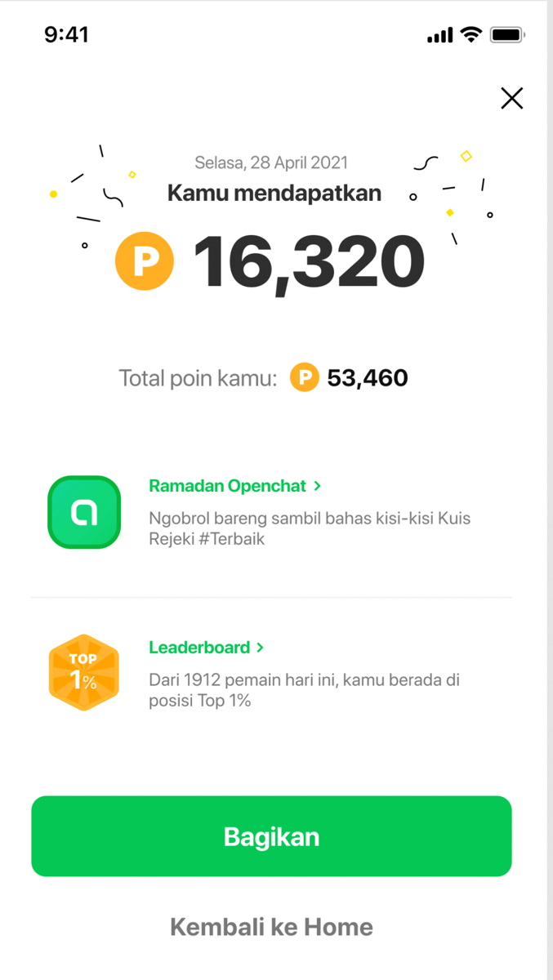Screen dimensions: 553x980
Task: Open the Leaderboard link
Action: 198,647
